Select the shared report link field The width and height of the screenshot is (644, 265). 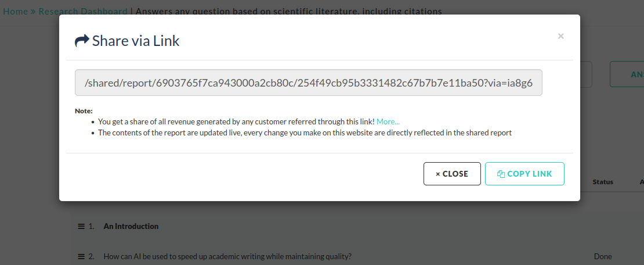pos(308,83)
